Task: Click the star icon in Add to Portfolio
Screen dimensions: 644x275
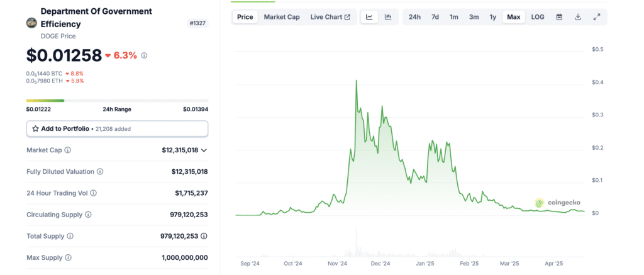Action: click(x=35, y=128)
